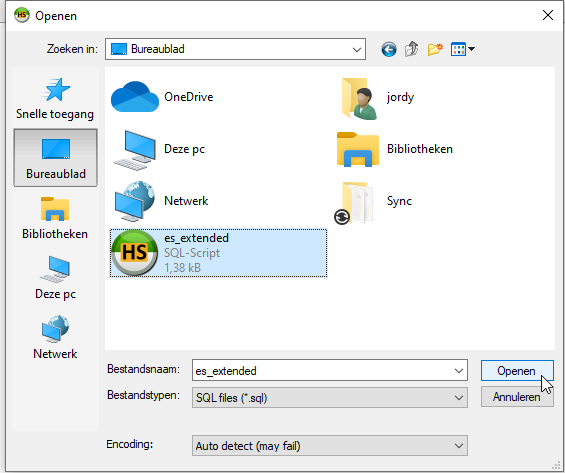Select Snelle toegang in the sidebar

(x=55, y=98)
